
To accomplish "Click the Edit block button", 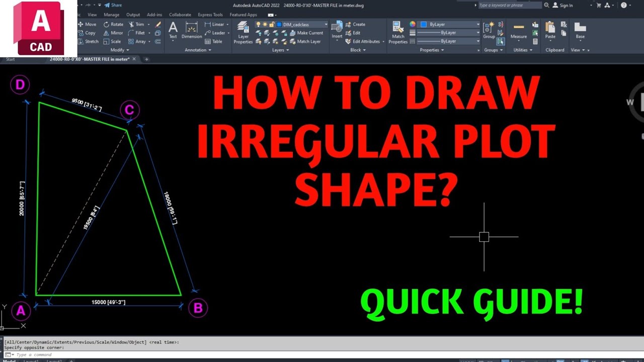I will pos(353,33).
